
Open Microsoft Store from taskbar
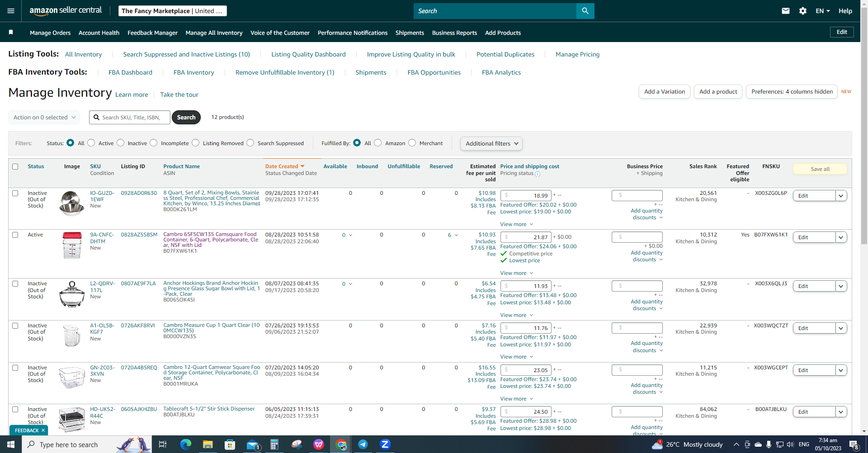(230, 444)
